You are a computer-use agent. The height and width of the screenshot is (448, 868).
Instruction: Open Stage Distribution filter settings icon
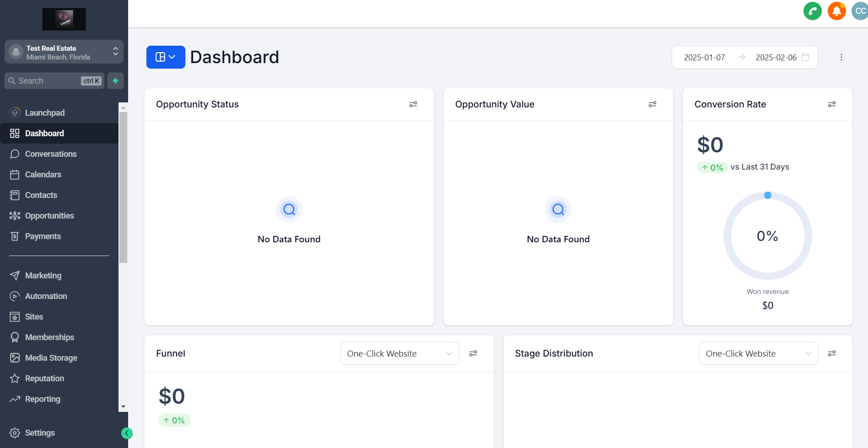pos(831,353)
